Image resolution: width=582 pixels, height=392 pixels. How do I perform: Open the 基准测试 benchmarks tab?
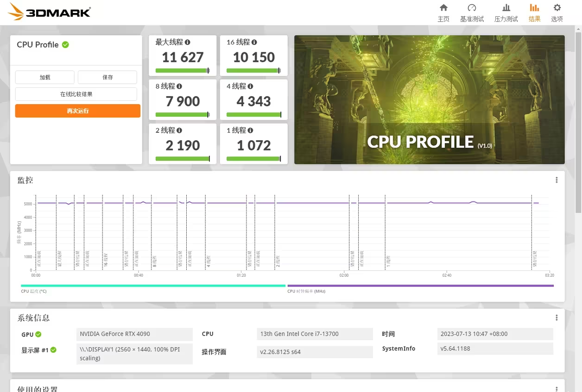click(x=472, y=12)
